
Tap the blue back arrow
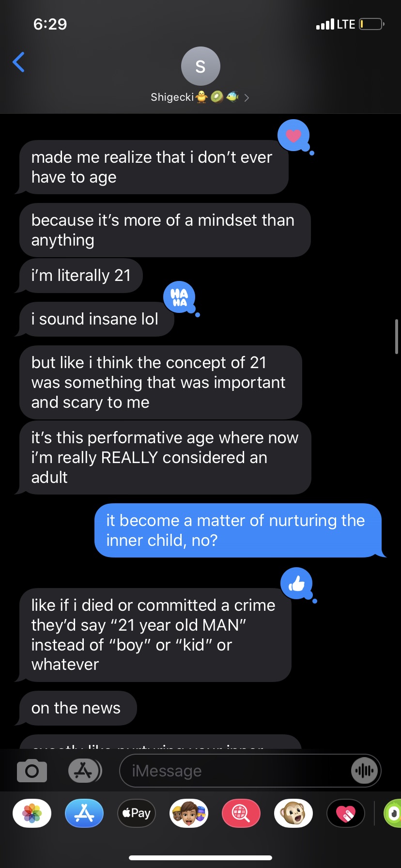click(x=19, y=62)
